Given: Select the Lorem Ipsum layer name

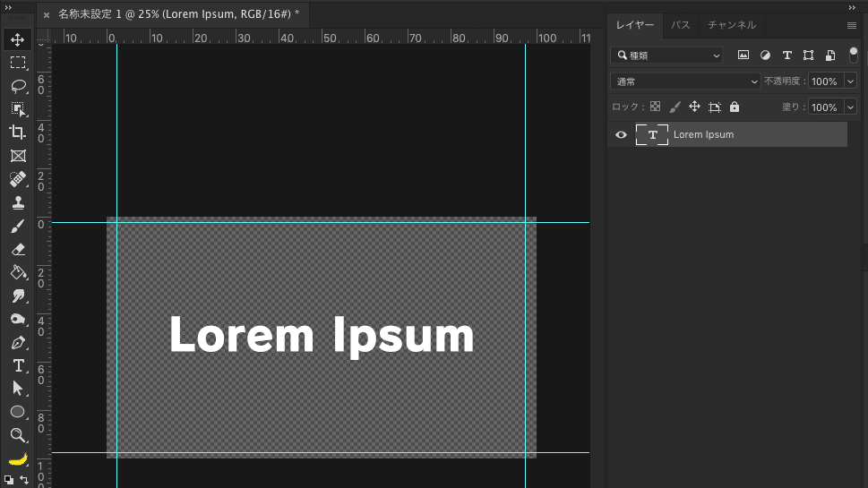Looking at the screenshot, I should click(x=703, y=134).
